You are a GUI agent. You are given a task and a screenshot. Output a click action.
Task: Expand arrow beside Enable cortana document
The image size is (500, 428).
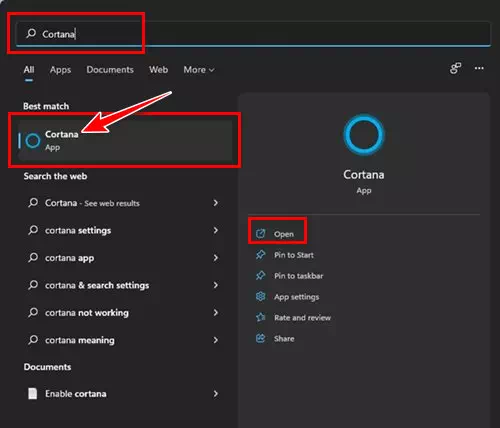coord(216,394)
